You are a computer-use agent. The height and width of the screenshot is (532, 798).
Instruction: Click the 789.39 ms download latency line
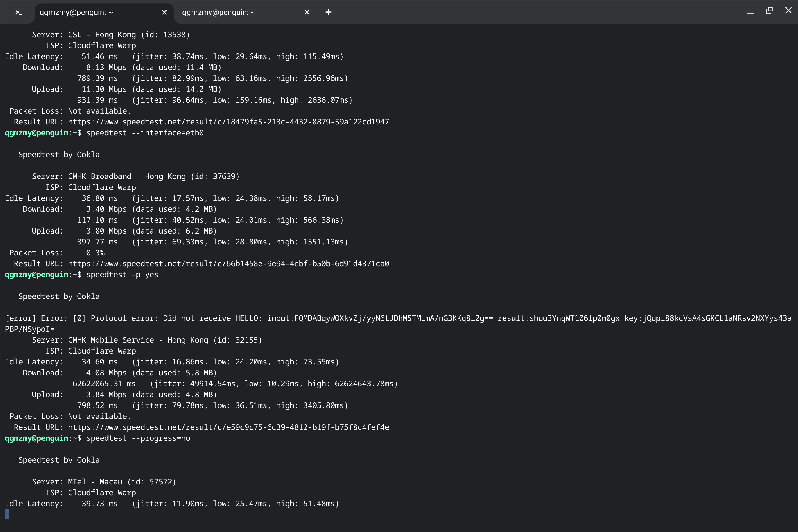[212, 78]
